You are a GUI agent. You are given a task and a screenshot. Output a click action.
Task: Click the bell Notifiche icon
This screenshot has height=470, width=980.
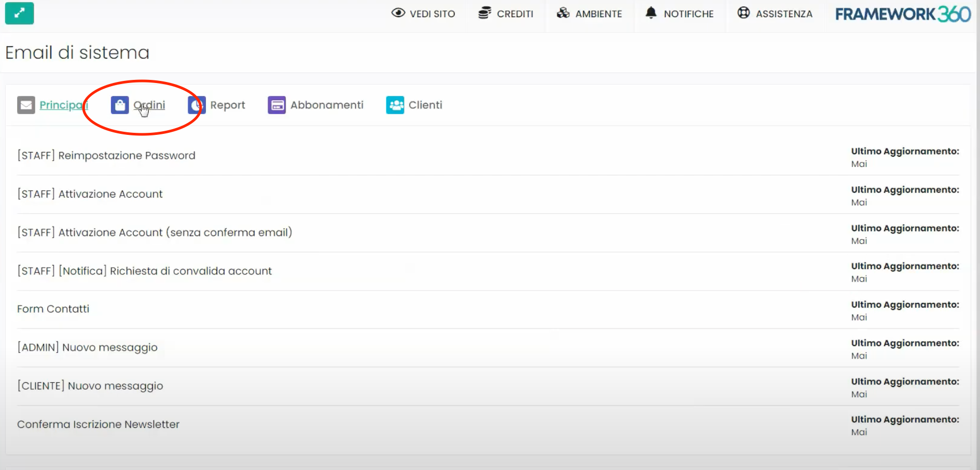click(651, 13)
